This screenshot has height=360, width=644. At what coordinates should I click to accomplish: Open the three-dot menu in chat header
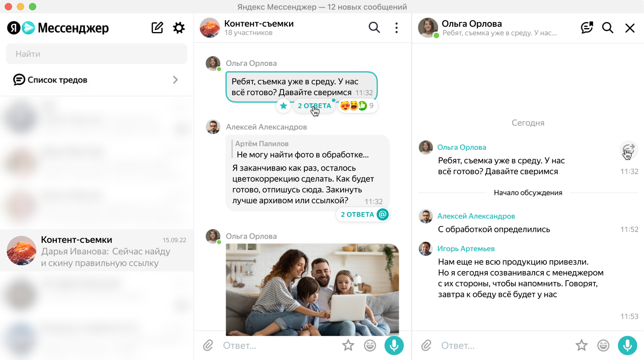pyautogui.click(x=396, y=28)
